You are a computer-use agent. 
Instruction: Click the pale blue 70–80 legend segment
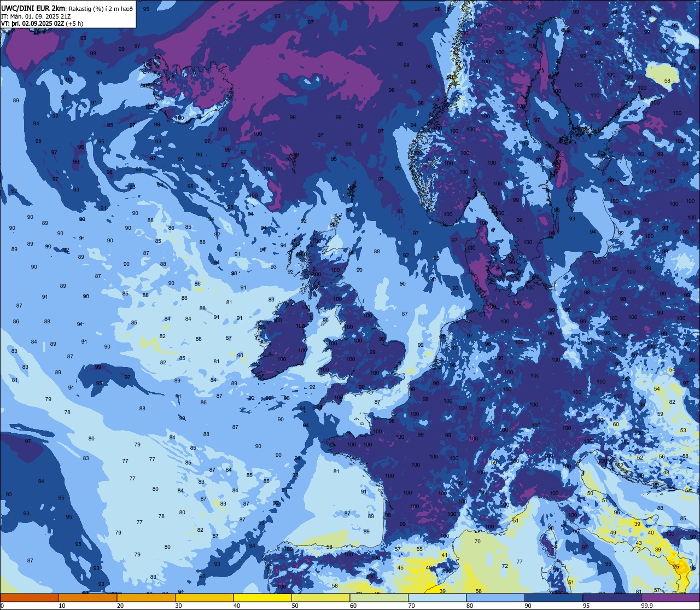coord(437,597)
